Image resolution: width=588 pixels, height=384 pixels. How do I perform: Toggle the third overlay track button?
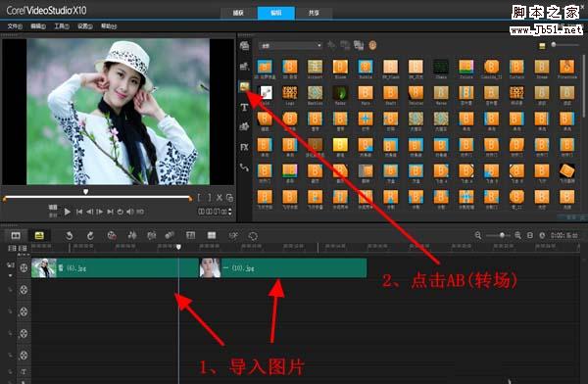24,333
